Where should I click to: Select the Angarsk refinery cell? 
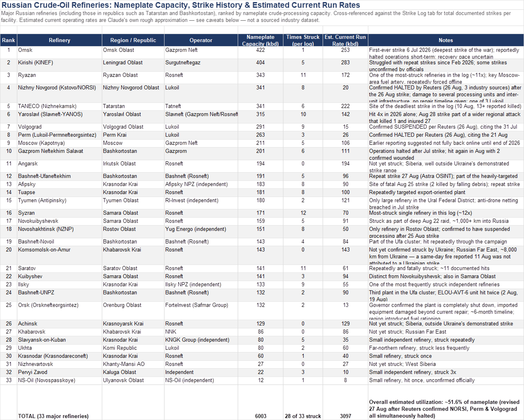pyautogui.click(x=59, y=166)
